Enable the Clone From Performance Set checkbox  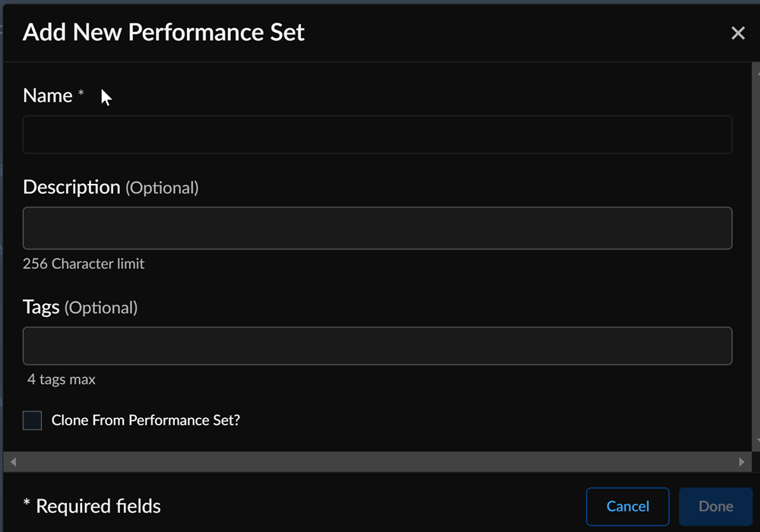(x=32, y=420)
